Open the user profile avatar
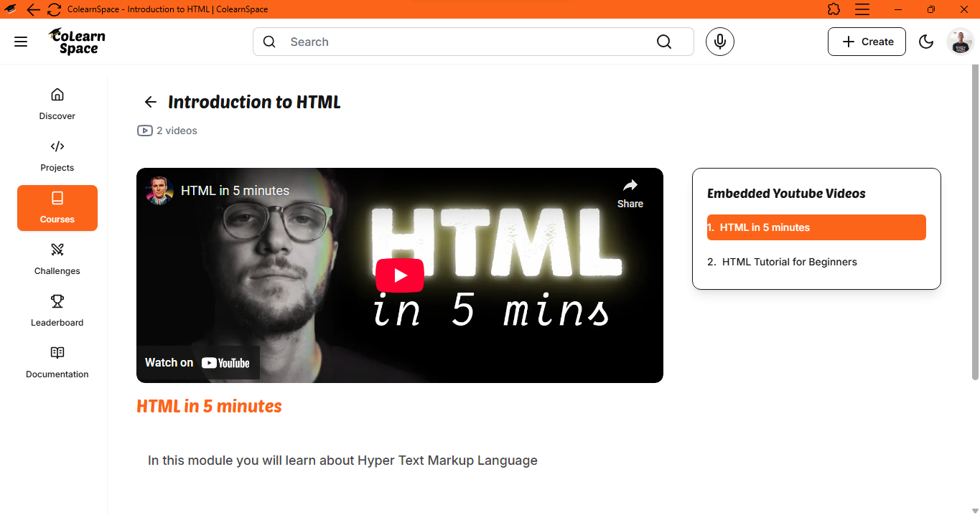Viewport: 980px width, 515px height. click(960, 42)
